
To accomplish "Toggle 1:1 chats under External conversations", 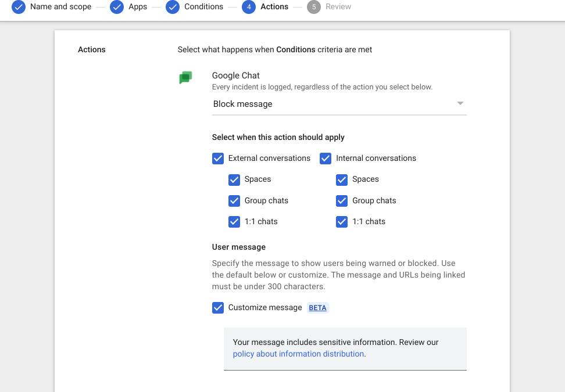I will (234, 222).
